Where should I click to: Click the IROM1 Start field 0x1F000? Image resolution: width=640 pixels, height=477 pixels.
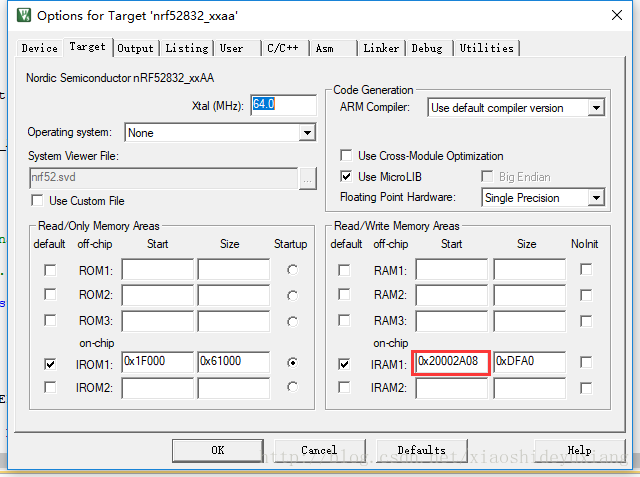(158, 362)
